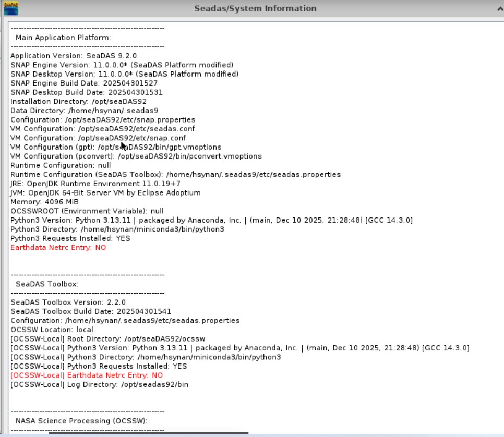Click the NASA Science Processing (OCSSW) heading
Viewport: 504px width, 437px height.
tap(81, 421)
